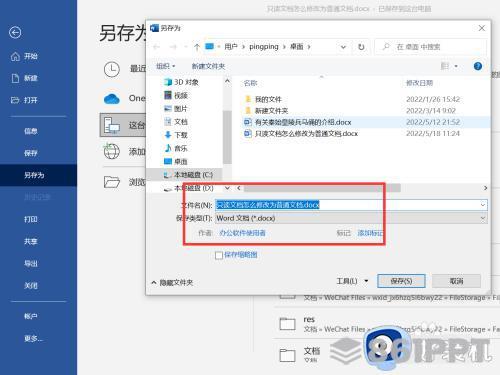
Task: Select 桌面 in navigation tree
Action: coord(176,162)
